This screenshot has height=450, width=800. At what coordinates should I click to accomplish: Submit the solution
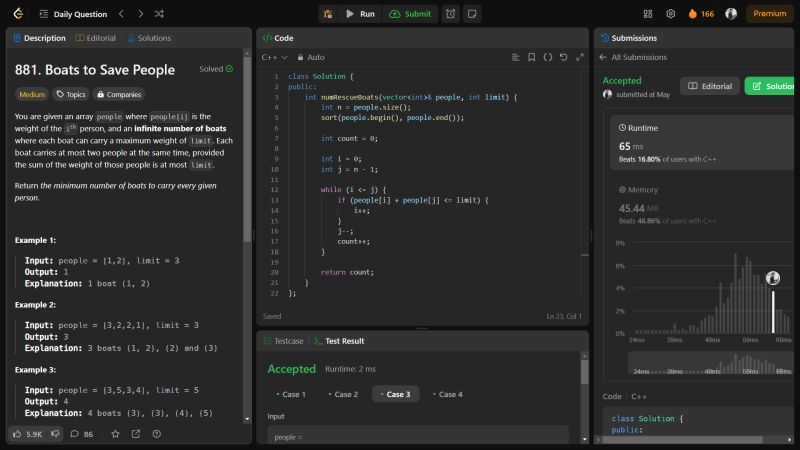coord(410,14)
